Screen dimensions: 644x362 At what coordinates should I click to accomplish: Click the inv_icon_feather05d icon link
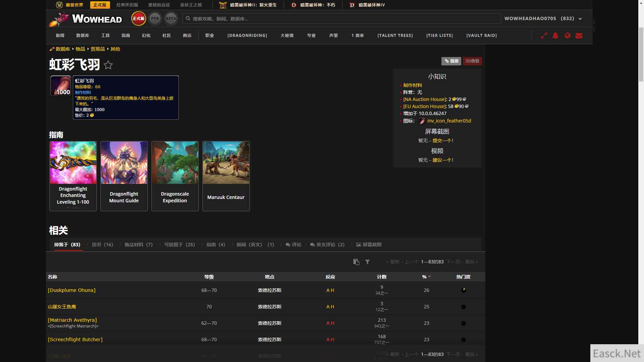pos(449,121)
